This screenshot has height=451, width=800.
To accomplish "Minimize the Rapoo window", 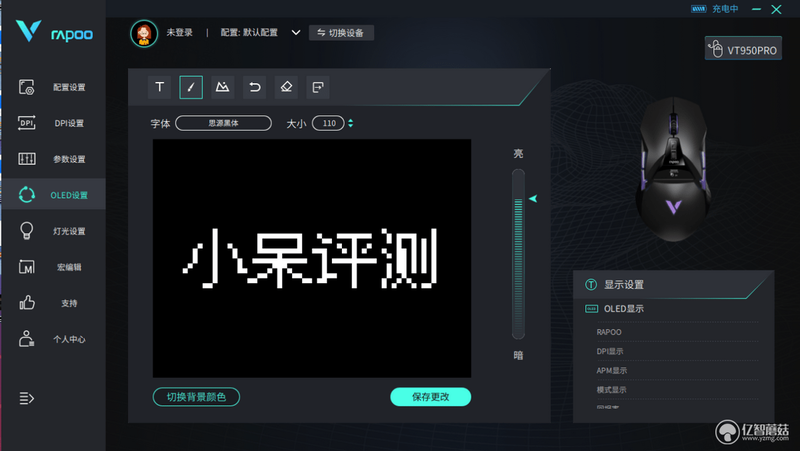I will point(757,9).
